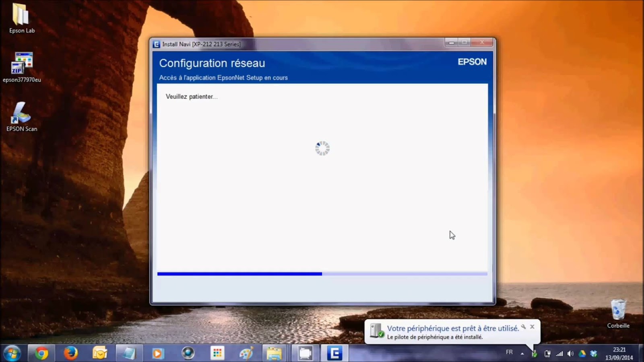Click 'Votre périphérique est prêt à être utilisé' text
644x362 pixels.
tap(453, 328)
